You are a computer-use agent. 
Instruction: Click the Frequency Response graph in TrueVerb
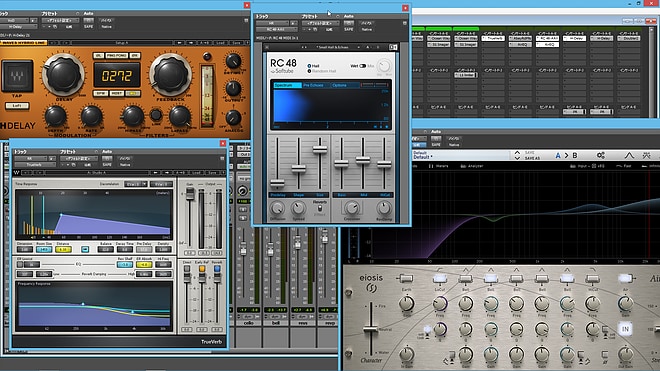[x=94, y=306]
